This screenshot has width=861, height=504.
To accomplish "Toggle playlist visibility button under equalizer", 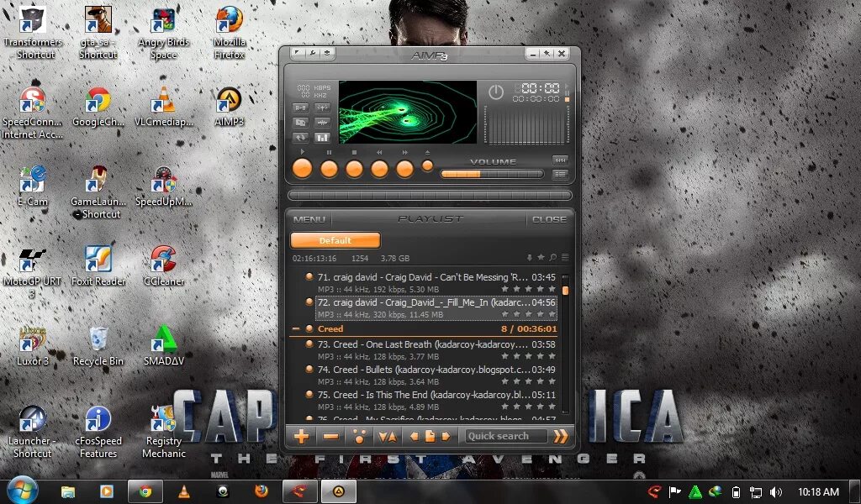I will (x=560, y=175).
